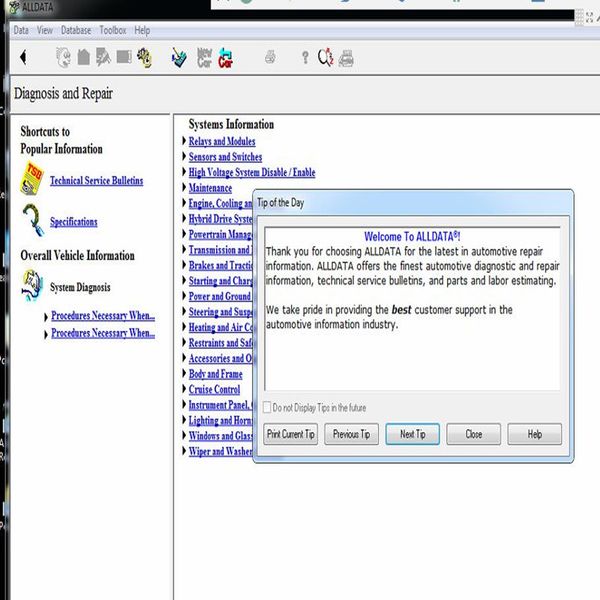Screen dimensions: 600x600
Task: Open the Power and Ground link
Action: [x=220, y=296]
